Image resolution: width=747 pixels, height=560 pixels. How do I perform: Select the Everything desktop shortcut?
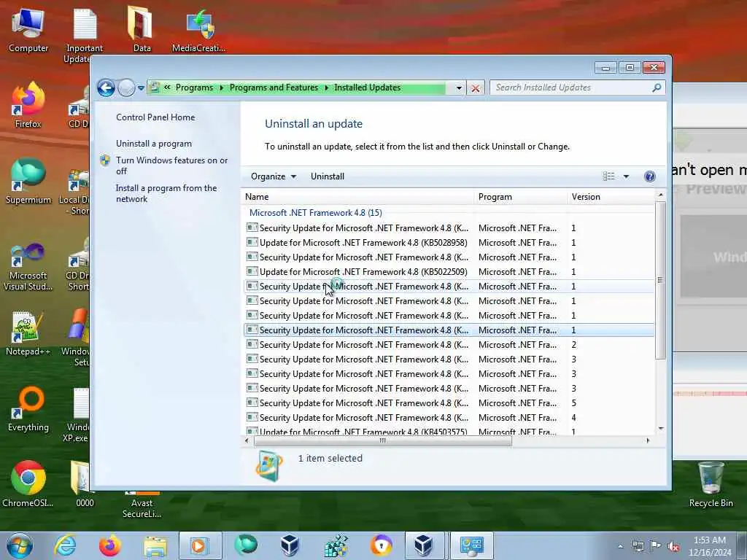(x=28, y=408)
